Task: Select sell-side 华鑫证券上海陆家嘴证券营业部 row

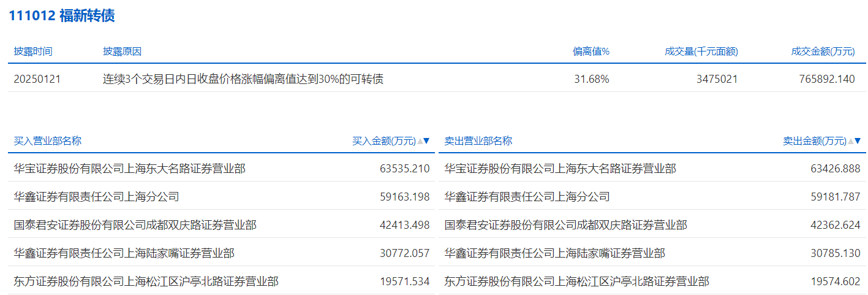Action: coord(652,253)
